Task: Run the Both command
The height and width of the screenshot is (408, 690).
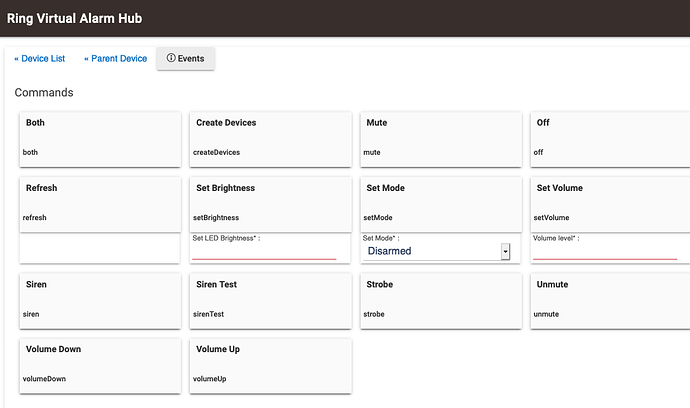Action: [100, 140]
